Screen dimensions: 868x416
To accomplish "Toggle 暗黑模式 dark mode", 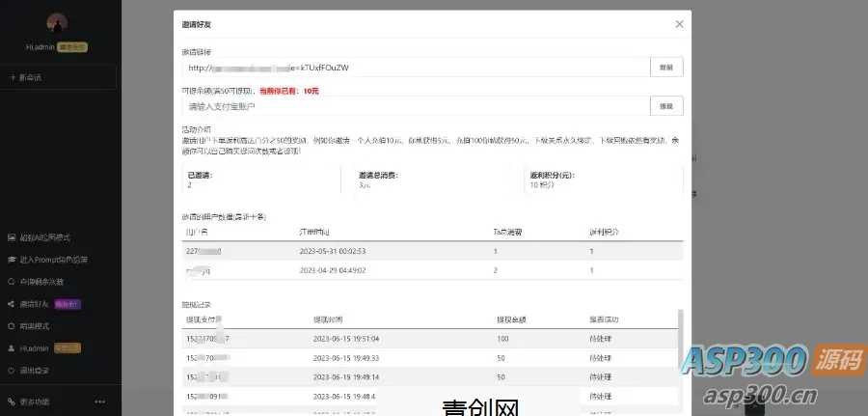I will click(35, 325).
